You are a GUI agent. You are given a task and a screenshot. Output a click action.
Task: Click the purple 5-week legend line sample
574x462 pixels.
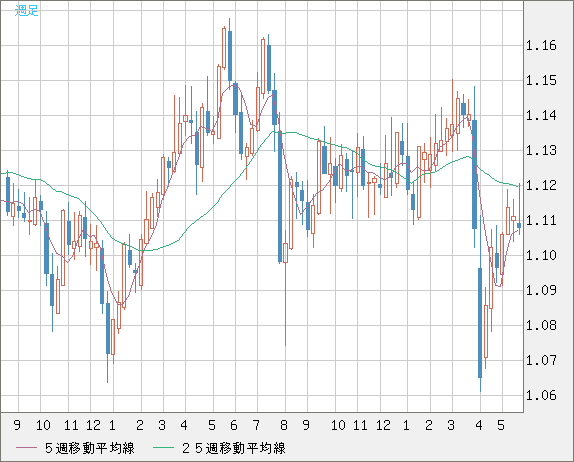(x=26, y=448)
